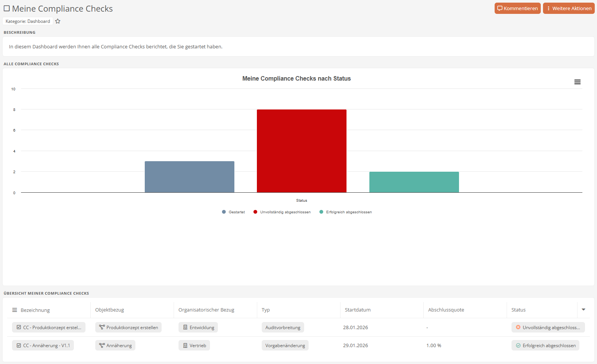Click the checkbox icon next to page title
This screenshot has height=364, width=597.
coord(7,8)
